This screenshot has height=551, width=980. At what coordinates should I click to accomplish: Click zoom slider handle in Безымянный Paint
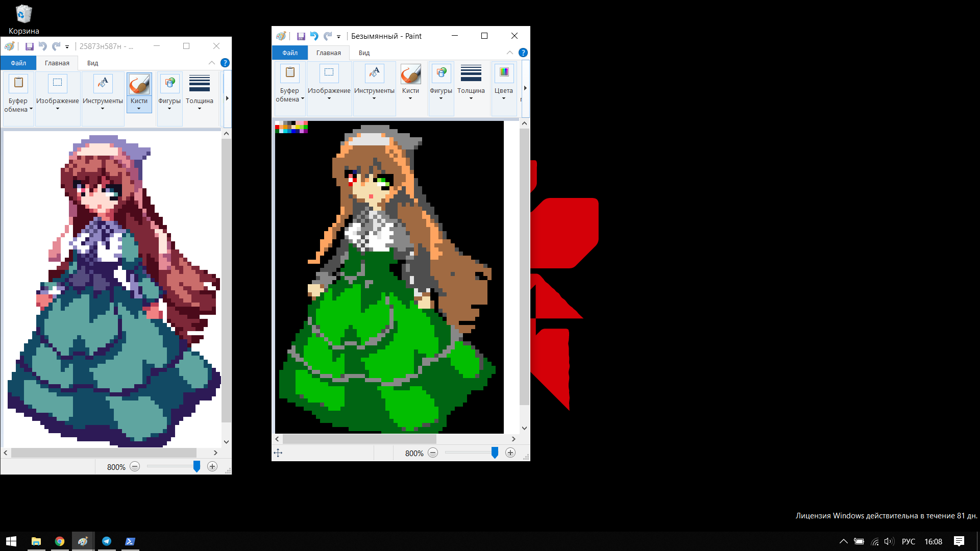click(494, 453)
